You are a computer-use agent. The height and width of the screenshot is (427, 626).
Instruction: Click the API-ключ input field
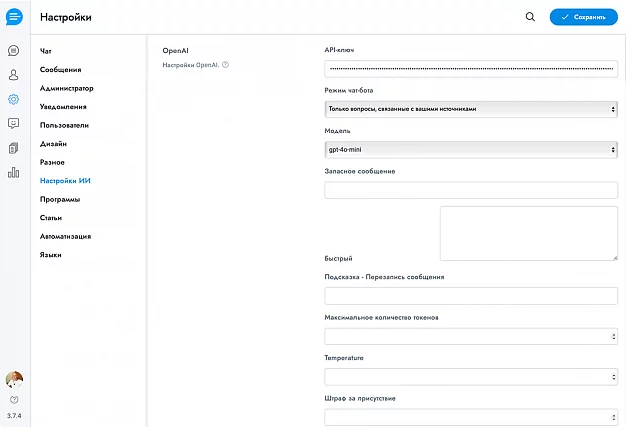click(x=470, y=68)
